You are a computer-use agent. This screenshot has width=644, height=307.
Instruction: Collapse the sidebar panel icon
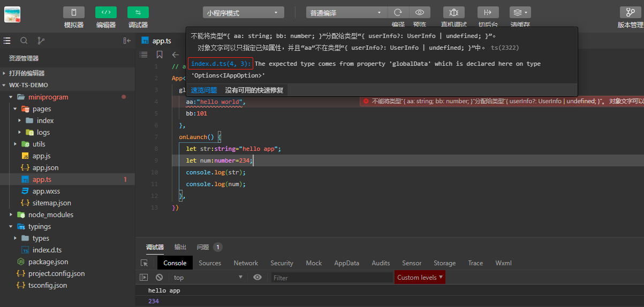[127, 41]
